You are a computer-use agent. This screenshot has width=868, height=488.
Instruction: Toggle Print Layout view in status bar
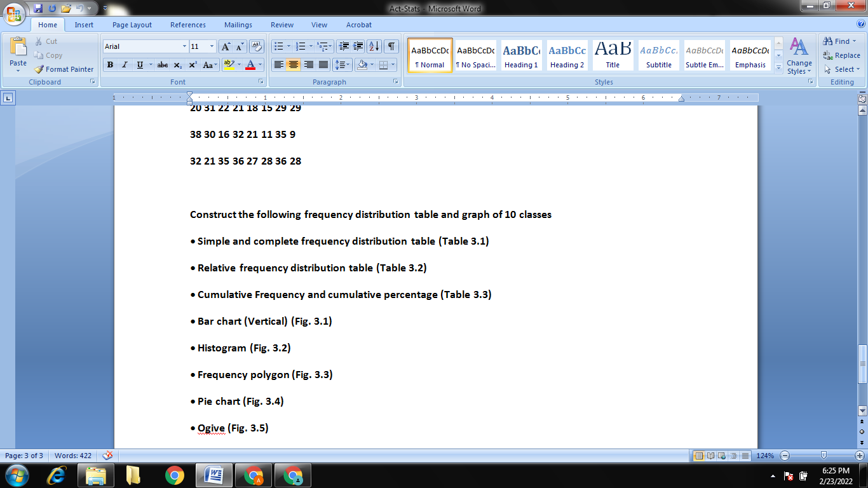(699, 456)
